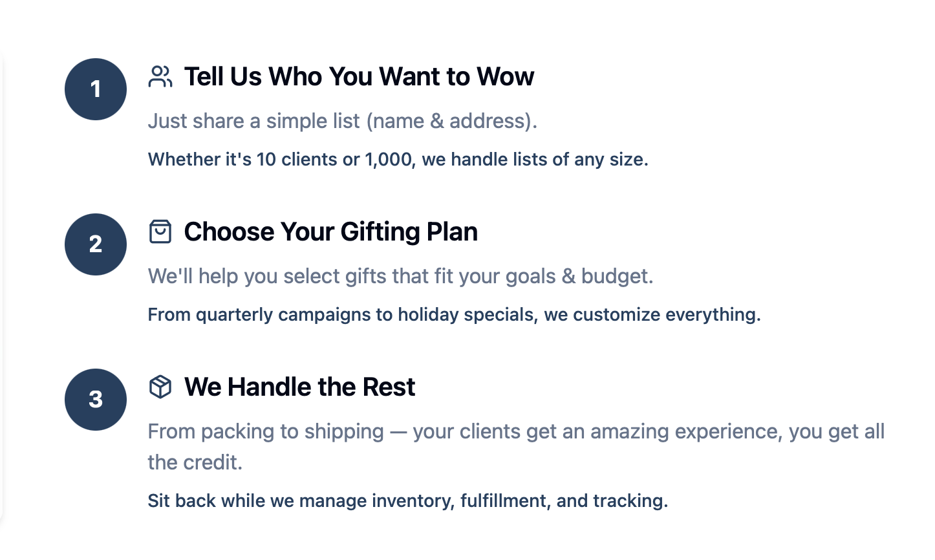
Task: Click the "quarterly campaigns to holiday specials" line
Action: [x=454, y=314]
